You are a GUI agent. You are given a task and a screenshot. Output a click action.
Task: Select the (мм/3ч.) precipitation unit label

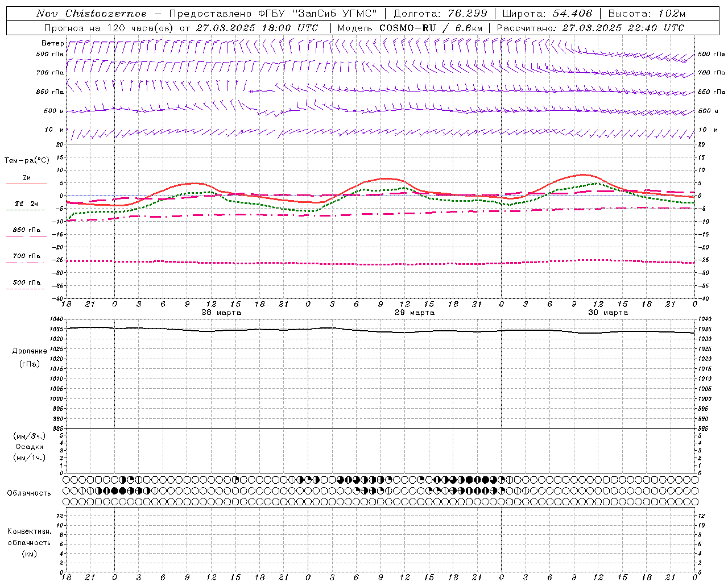(30, 436)
